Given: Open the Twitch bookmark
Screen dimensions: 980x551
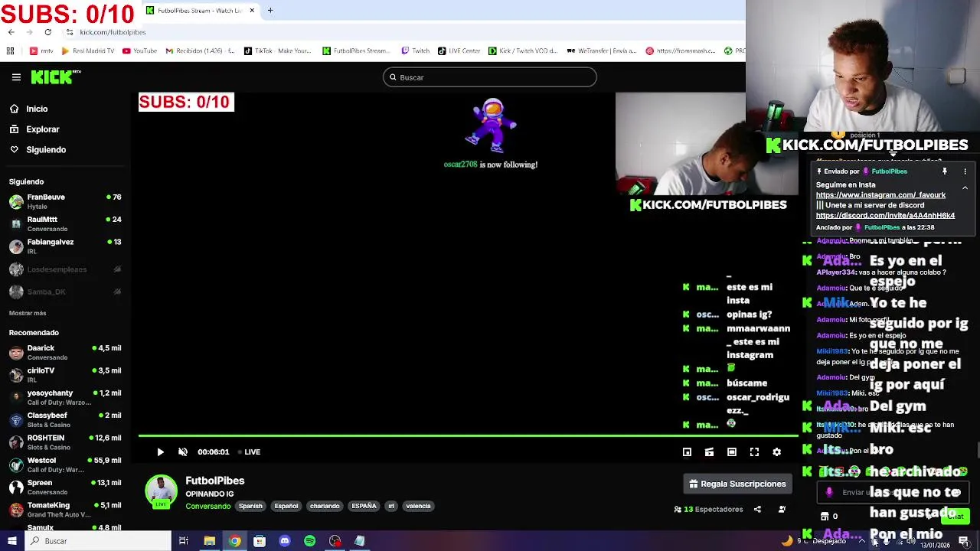Looking at the screenshot, I should coord(415,51).
